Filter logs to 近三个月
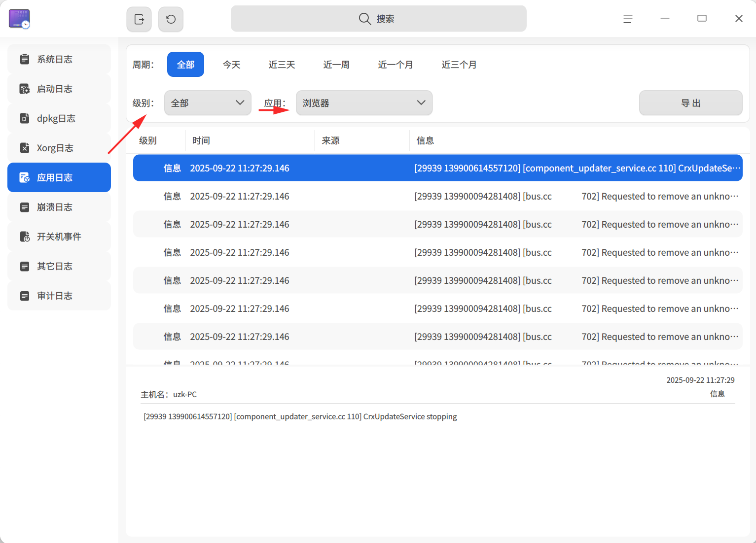Screen dimensions: 756x543 (459, 65)
